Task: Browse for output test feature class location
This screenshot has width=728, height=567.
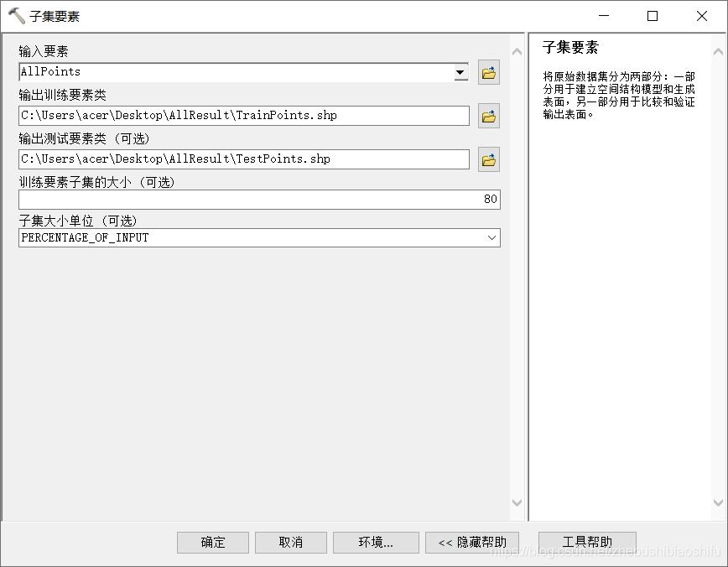Action: (489, 159)
